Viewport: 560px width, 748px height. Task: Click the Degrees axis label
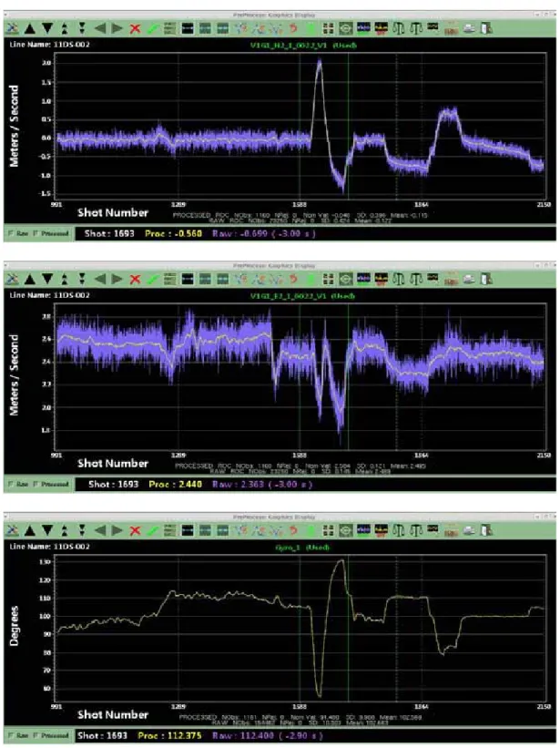(15, 626)
